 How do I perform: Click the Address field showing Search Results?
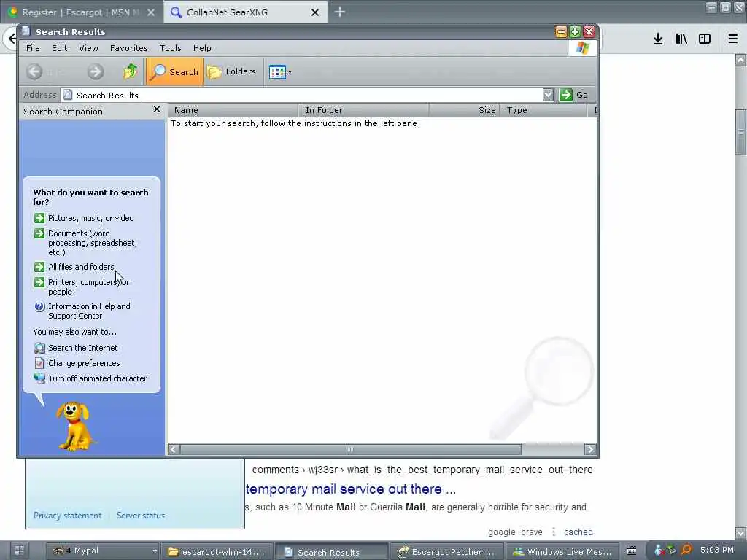(301, 95)
